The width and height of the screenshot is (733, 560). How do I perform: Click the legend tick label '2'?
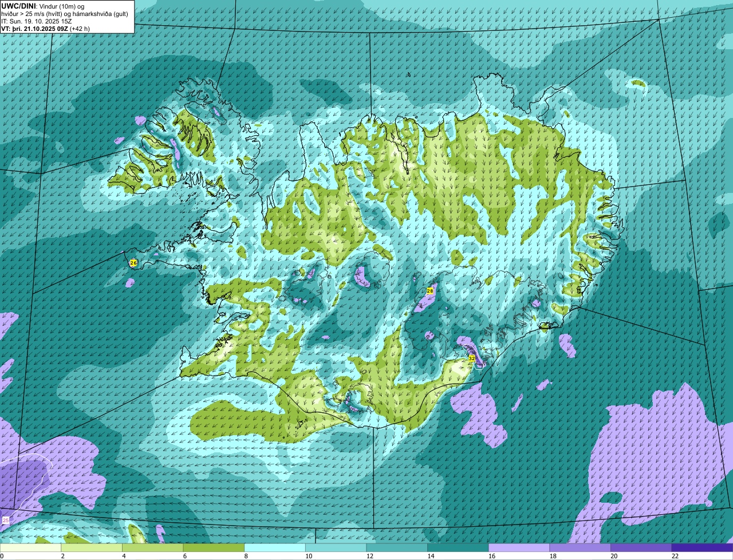[x=62, y=556]
